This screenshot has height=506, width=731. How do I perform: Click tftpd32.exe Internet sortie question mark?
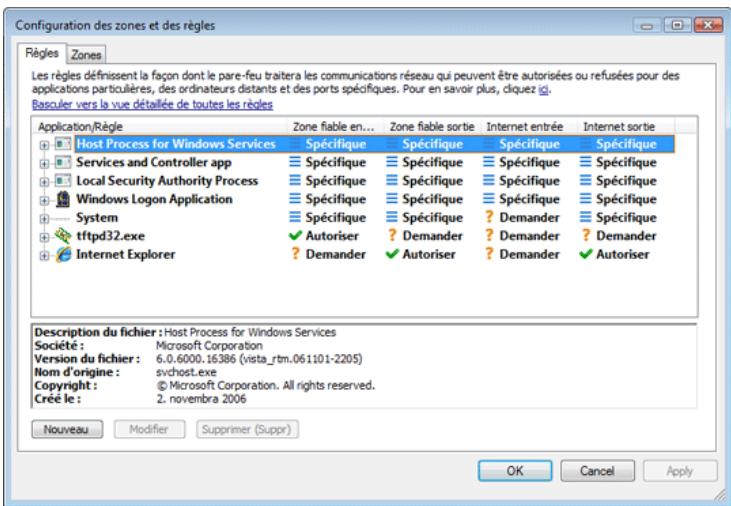click(586, 236)
